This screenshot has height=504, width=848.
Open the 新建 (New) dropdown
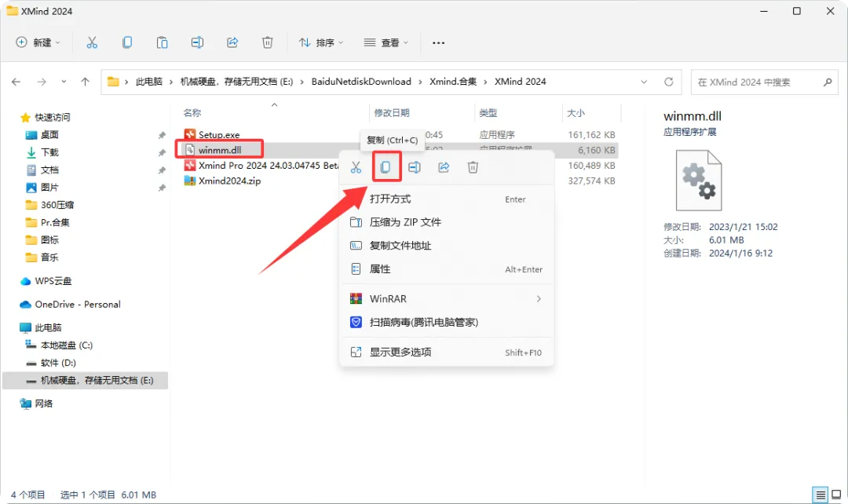click(38, 42)
